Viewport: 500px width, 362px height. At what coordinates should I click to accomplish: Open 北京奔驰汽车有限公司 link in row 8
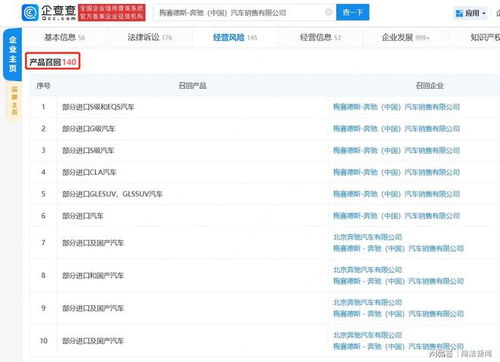(x=368, y=270)
